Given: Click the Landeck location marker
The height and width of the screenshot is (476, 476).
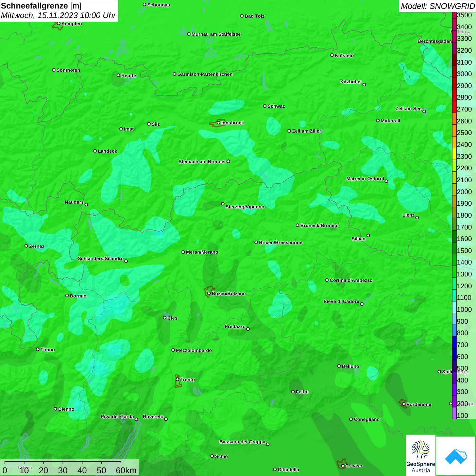Looking at the screenshot, I should (x=95, y=151).
